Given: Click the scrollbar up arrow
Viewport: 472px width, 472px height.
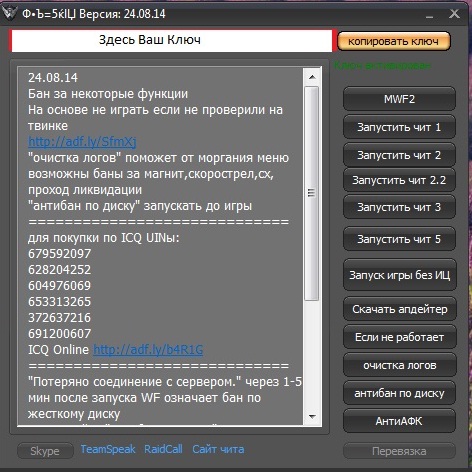Looking at the screenshot, I should (x=312, y=77).
